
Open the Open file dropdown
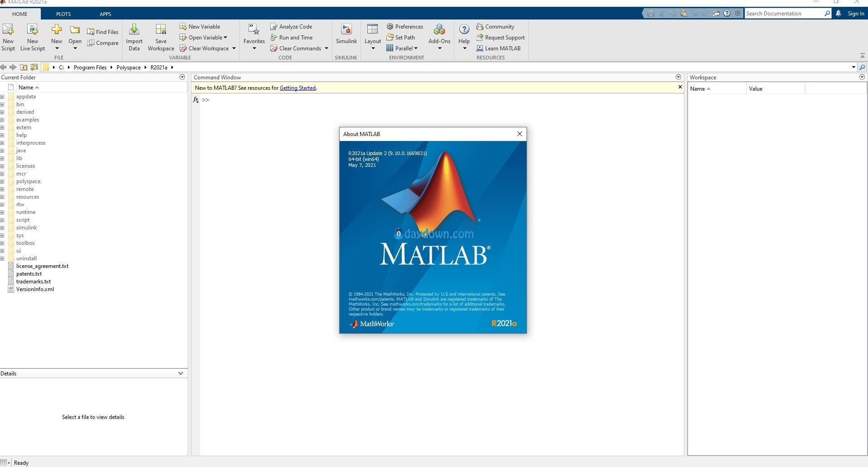point(75,49)
